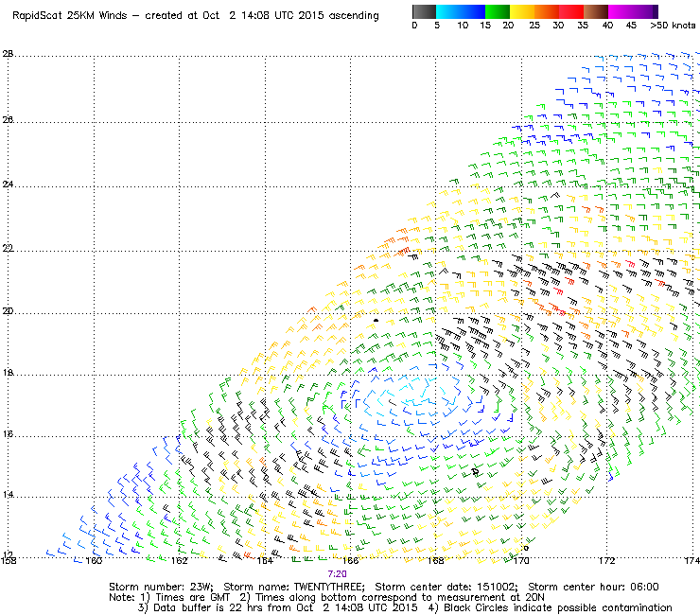Click the green 15–20 knots legend swatch

(498, 11)
